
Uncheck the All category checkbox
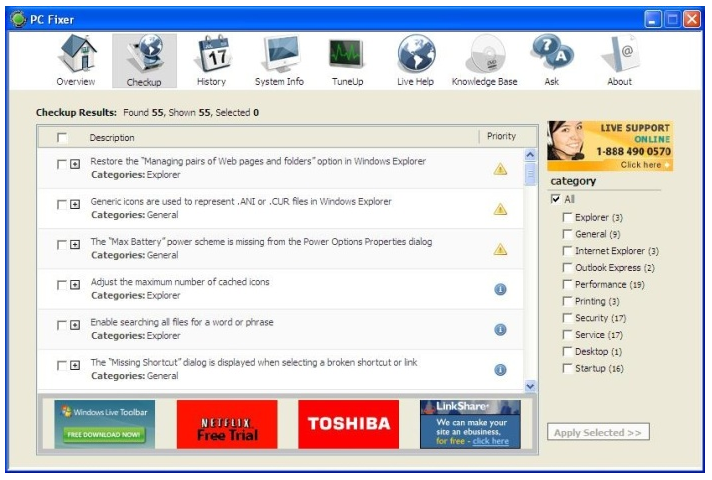point(555,199)
